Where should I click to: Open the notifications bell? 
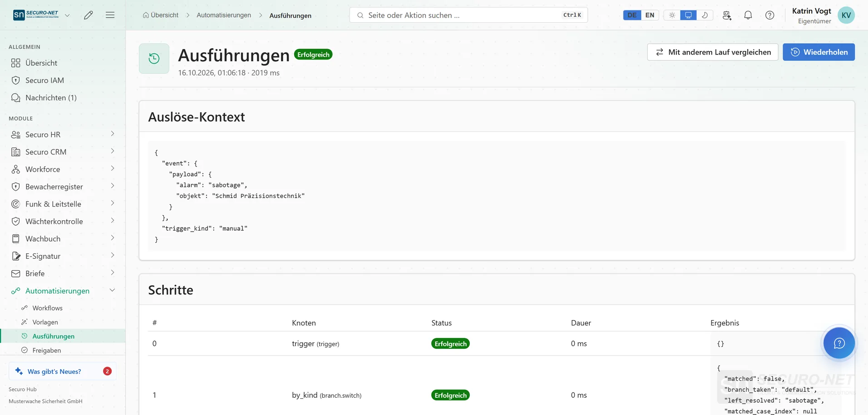tap(748, 15)
